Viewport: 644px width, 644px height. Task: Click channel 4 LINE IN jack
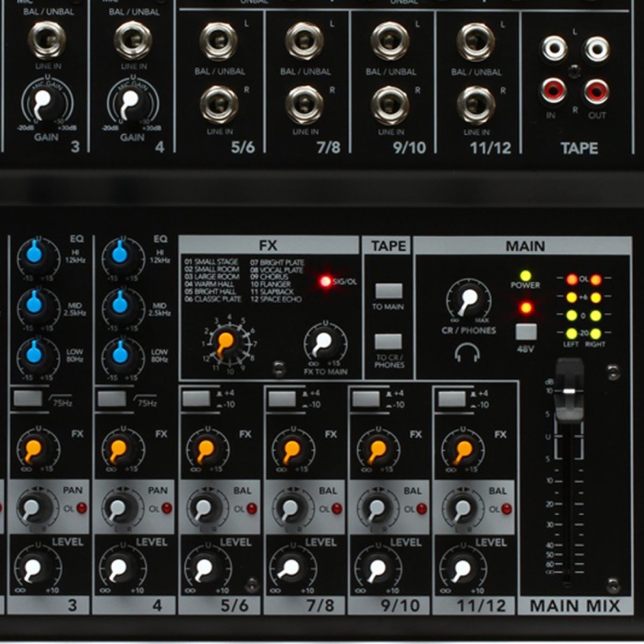[x=133, y=40]
